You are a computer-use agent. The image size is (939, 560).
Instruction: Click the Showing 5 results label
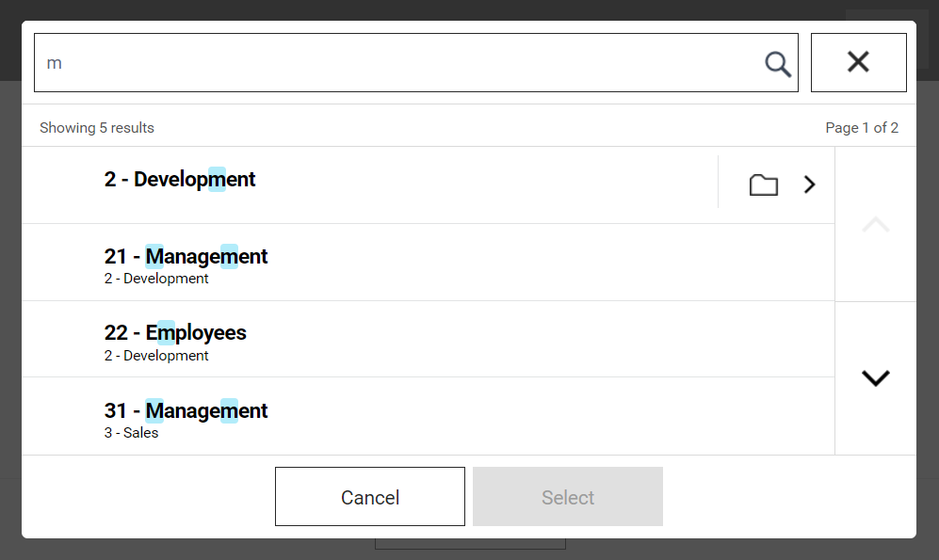(97, 127)
